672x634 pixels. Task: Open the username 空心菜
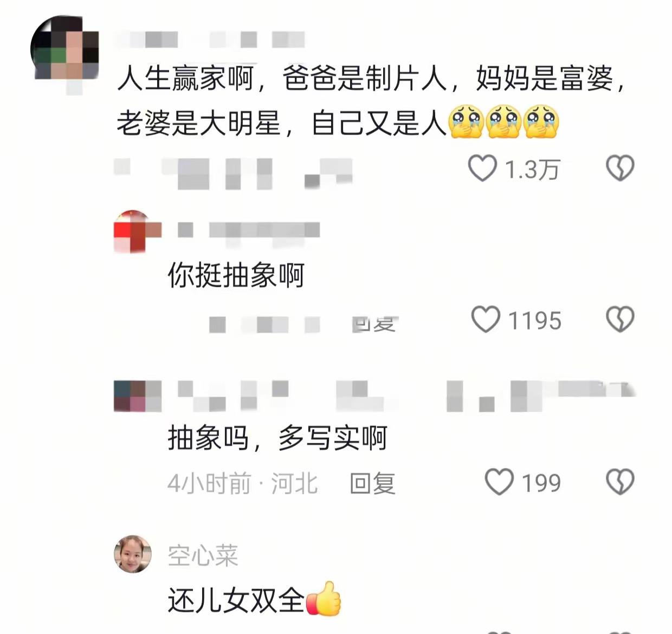[x=203, y=556]
